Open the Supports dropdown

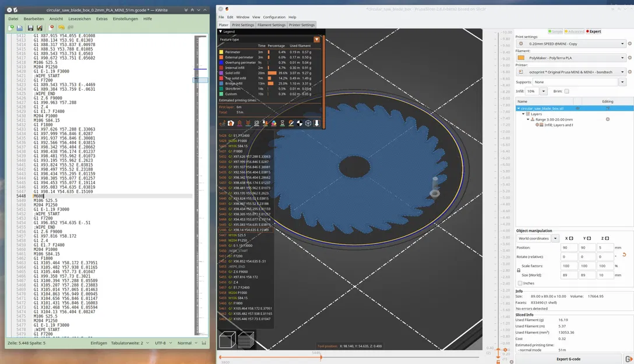(x=622, y=82)
